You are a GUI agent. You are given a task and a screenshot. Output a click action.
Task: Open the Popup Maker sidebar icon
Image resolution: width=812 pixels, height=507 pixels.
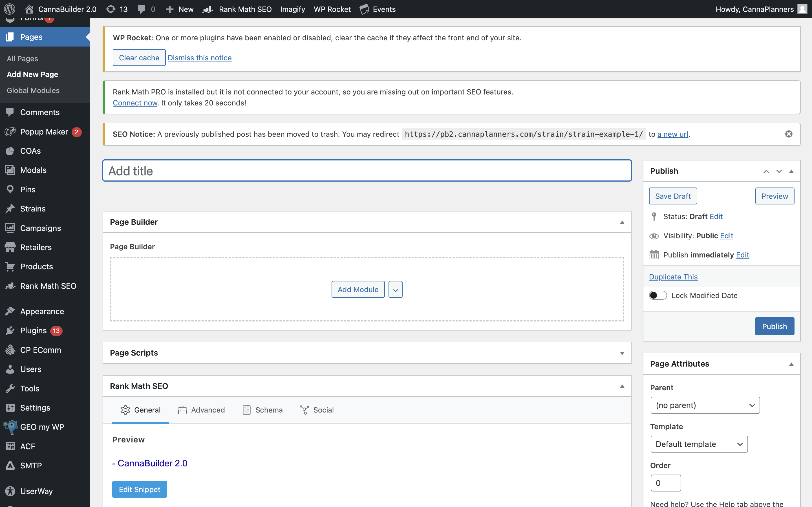(x=10, y=132)
